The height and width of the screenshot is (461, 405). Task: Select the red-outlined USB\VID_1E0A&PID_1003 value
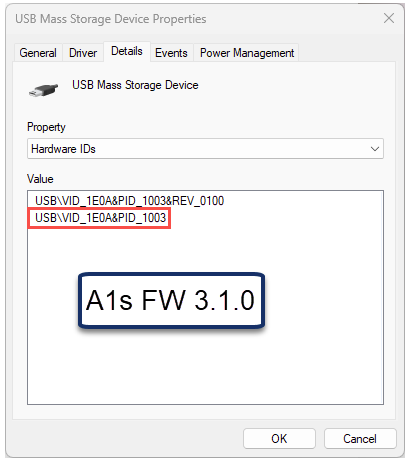100,218
